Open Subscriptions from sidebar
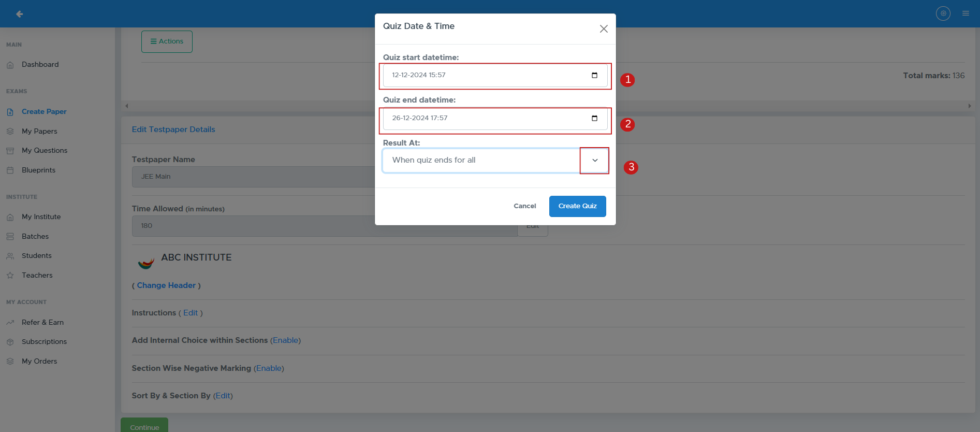980x432 pixels. pos(44,342)
